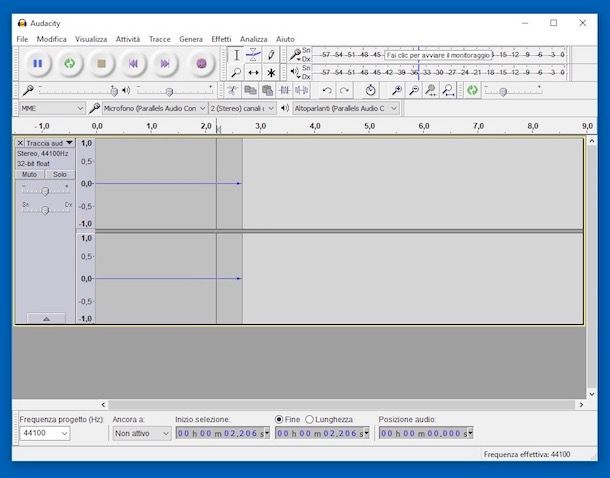Screen dimensions: 610x478
Task: Select the Zoom magnifier tool
Action: (236, 72)
